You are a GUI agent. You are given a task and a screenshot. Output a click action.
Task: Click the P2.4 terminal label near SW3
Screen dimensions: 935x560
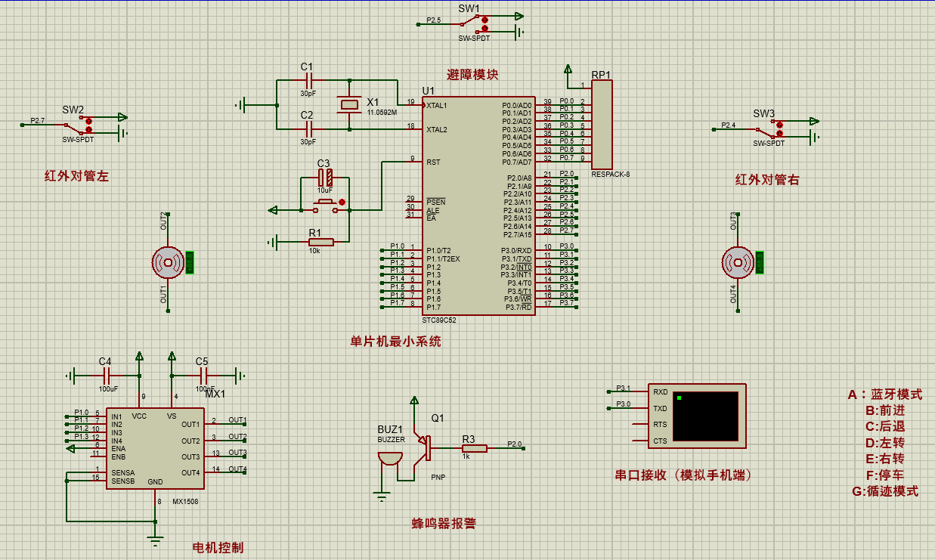click(x=728, y=125)
